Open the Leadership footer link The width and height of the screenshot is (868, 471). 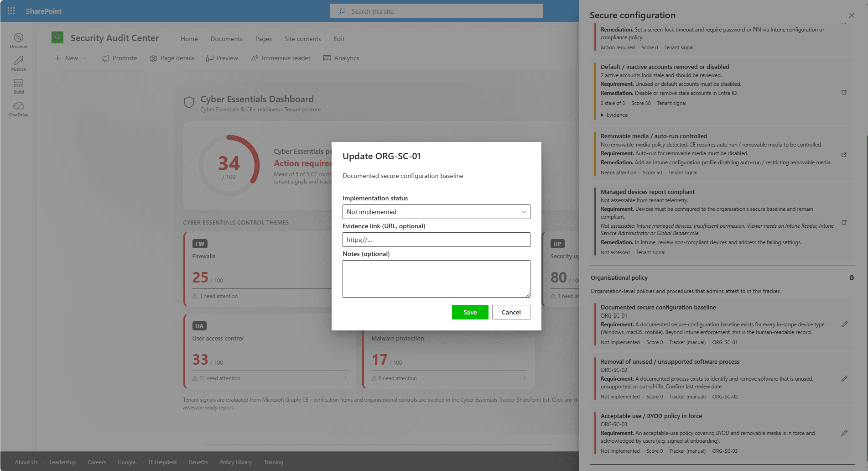point(62,462)
